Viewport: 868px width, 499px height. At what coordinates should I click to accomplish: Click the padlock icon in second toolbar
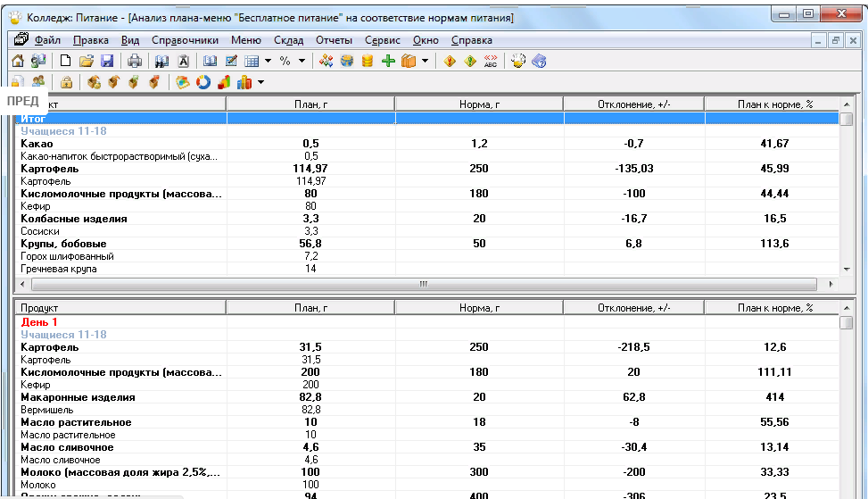[x=67, y=82]
